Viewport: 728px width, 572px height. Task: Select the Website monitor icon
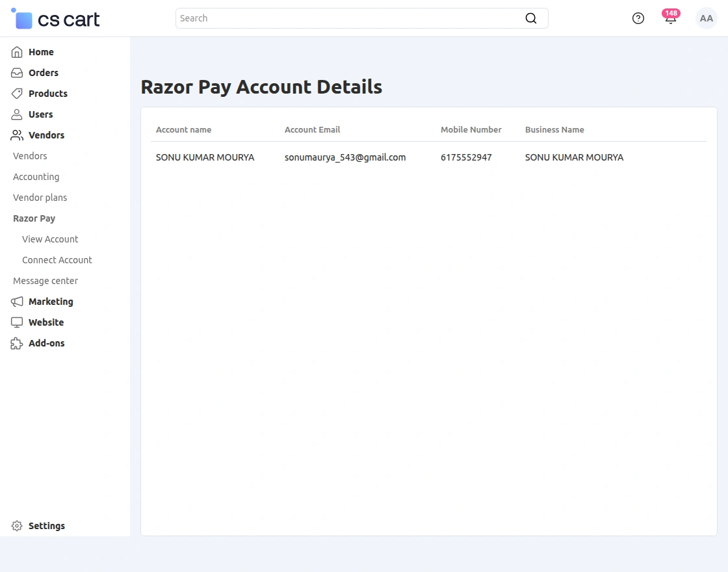(x=16, y=322)
